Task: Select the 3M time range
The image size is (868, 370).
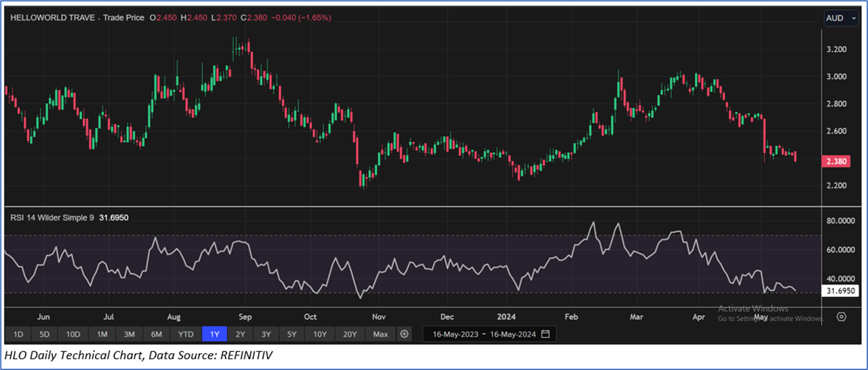Action: [129, 334]
